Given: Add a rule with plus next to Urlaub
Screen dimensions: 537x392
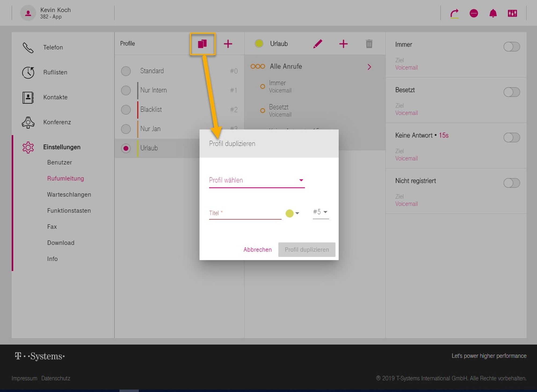Looking at the screenshot, I should [x=343, y=44].
